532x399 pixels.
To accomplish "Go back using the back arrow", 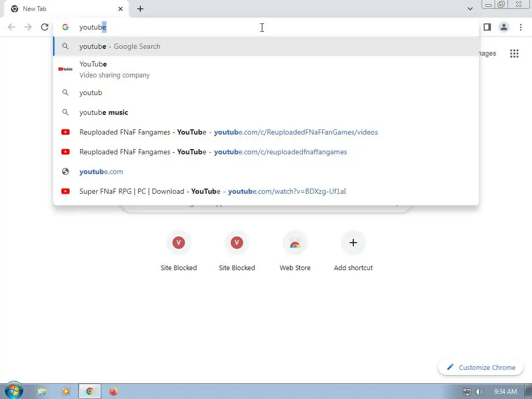I will [x=11, y=27].
